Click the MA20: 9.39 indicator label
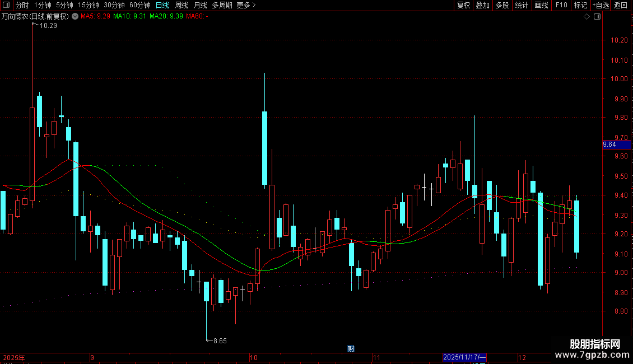 (x=166, y=16)
